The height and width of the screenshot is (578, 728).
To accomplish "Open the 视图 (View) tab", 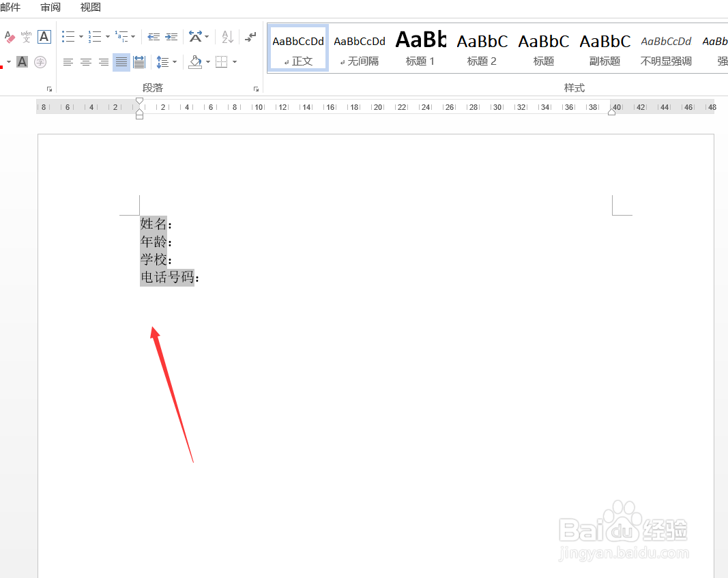I will point(91,8).
